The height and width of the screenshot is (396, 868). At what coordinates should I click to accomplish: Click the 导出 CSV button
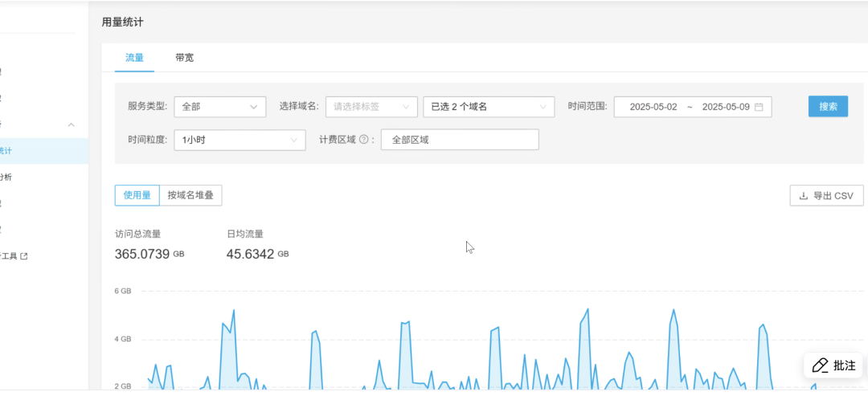pos(826,195)
